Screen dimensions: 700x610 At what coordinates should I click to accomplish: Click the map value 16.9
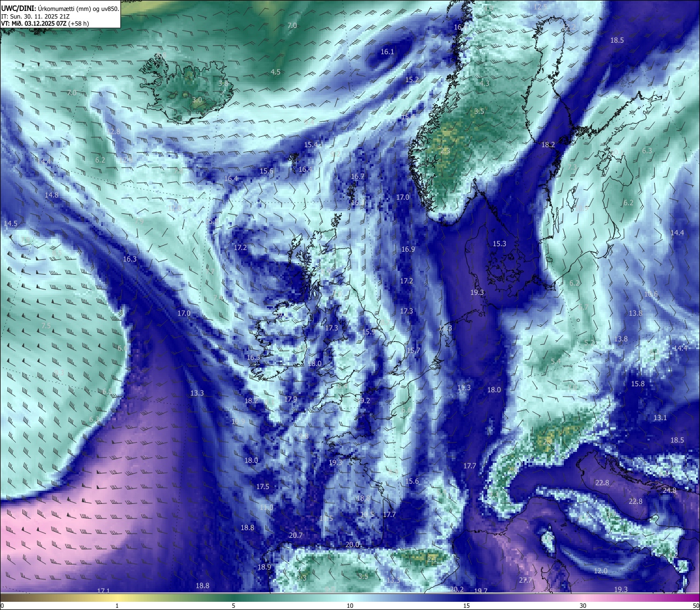pos(408,249)
